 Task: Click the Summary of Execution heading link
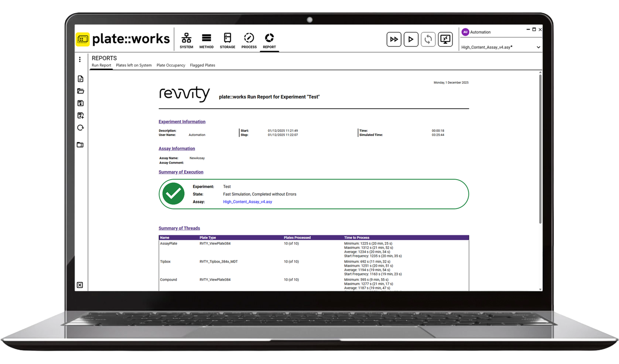(181, 172)
